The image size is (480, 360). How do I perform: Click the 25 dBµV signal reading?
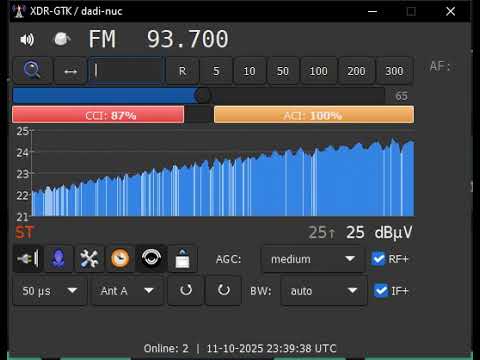[379, 232]
